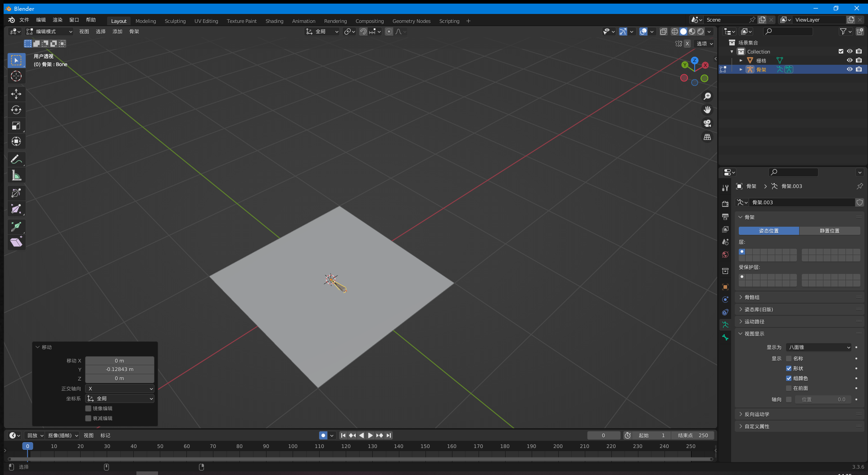The width and height of the screenshot is (868, 475).
Task: Hide the 栅格 object in outliner
Action: pyautogui.click(x=850, y=60)
